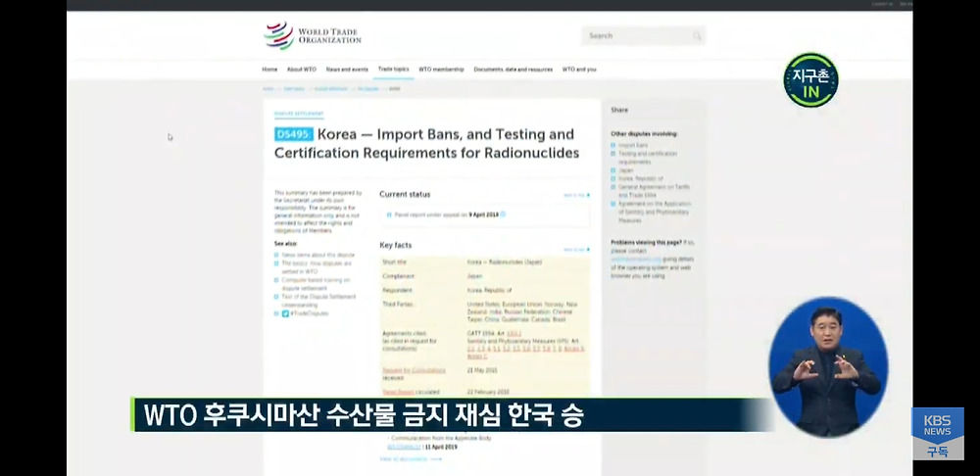Open Japan under Other disputes involving
The image size is (980, 476).
(625, 169)
